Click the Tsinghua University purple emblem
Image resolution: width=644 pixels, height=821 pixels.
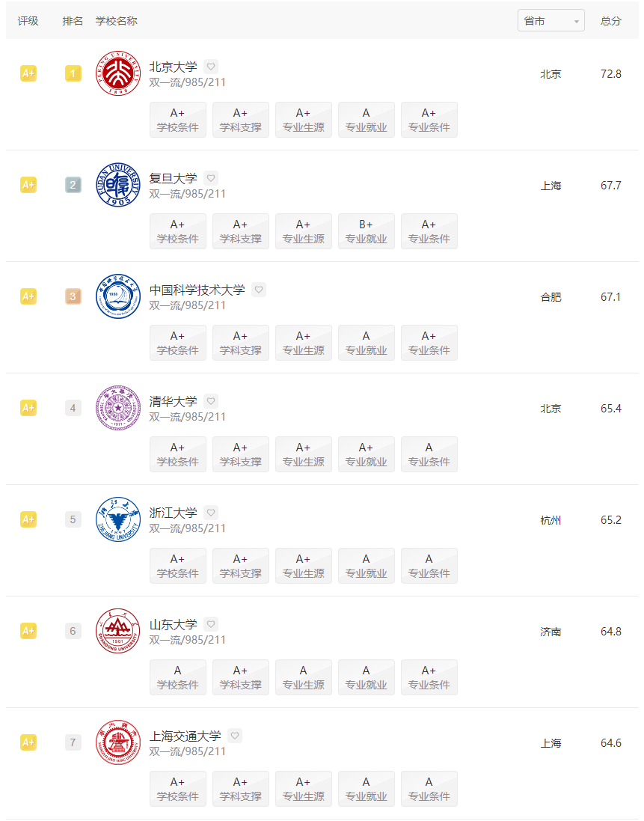(x=118, y=408)
